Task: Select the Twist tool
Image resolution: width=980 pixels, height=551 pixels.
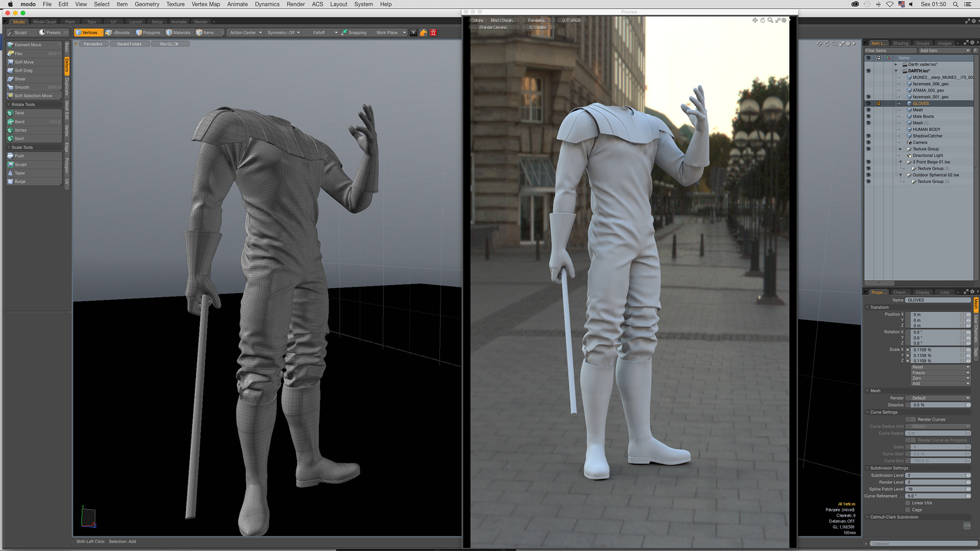Action: pyautogui.click(x=34, y=113)
